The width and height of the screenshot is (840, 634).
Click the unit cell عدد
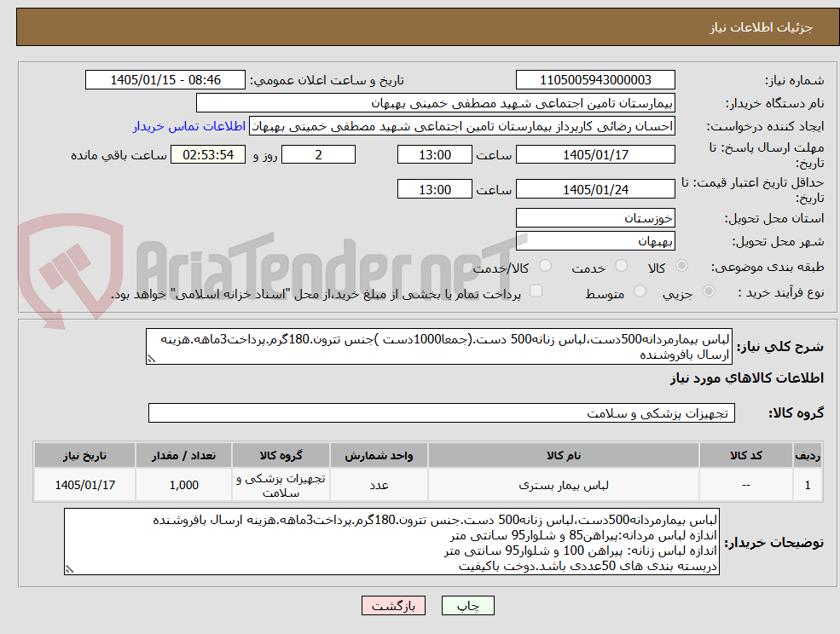[x=379, y=485]
